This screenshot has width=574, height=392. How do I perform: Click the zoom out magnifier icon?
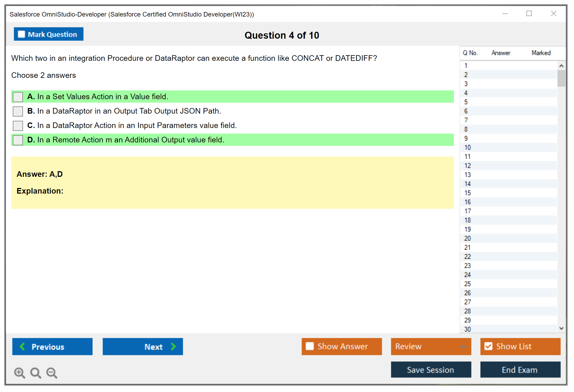click(52, 373)
